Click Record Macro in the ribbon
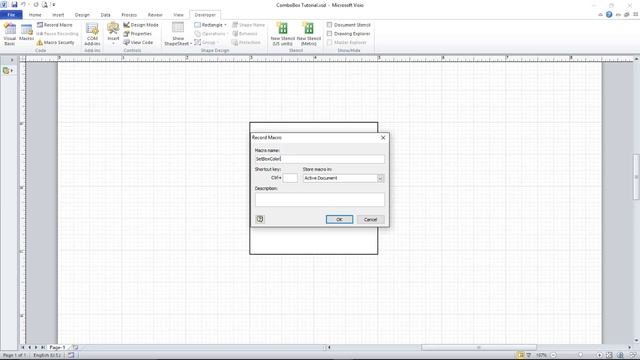The height and width of the screenshot is (360, 640). coord(55,25)
